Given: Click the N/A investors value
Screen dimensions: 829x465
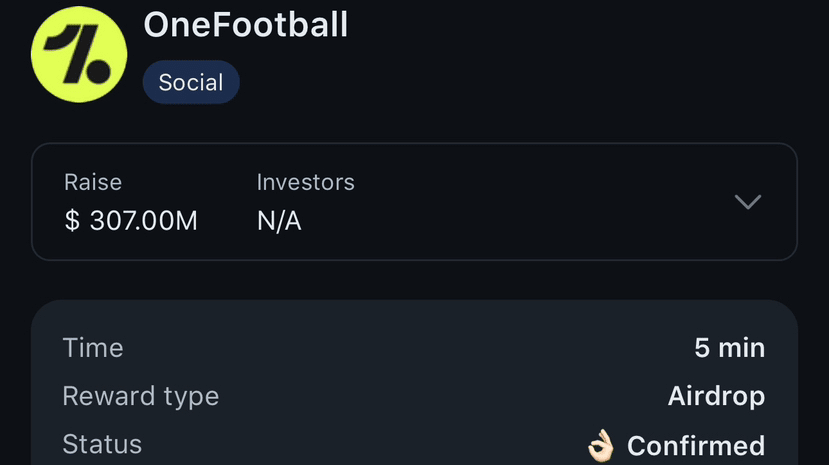Looking at the screenshot, I should (279, 221).
